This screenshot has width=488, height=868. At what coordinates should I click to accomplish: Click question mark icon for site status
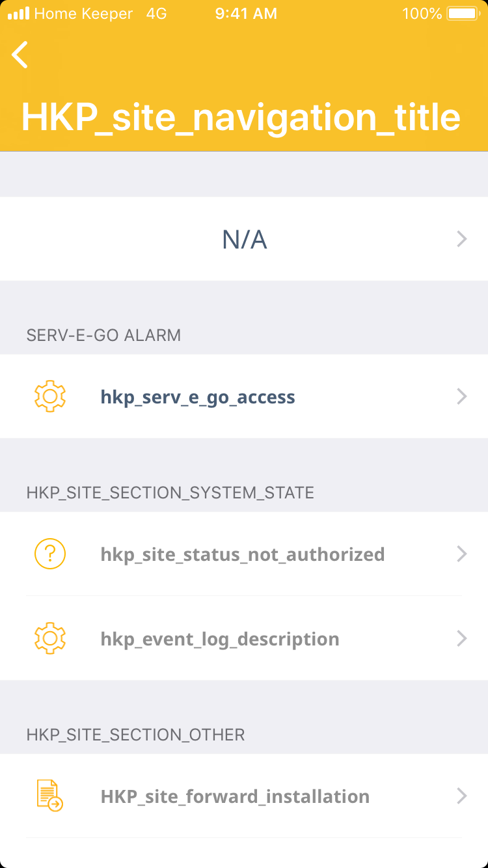[x=50, y=554]
